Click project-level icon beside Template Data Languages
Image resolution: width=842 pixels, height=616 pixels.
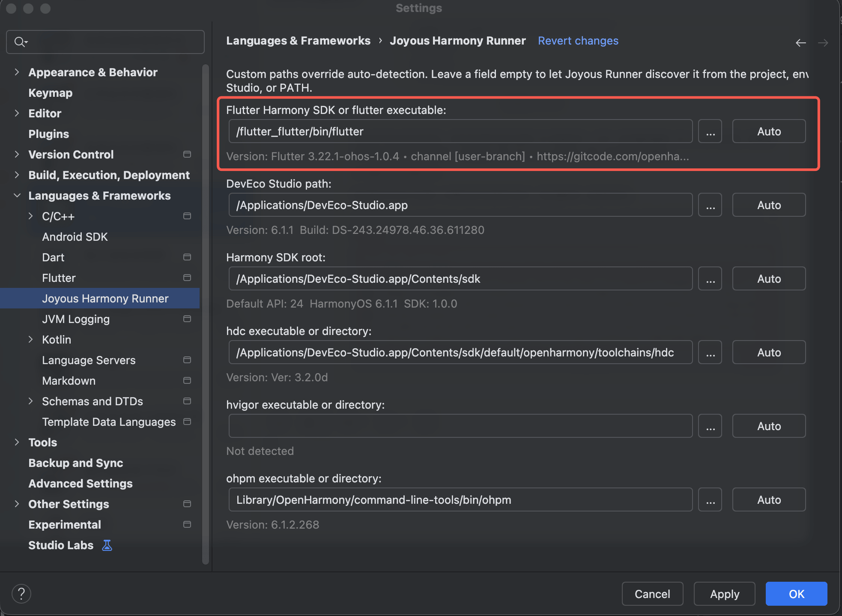tap(187, 422)
